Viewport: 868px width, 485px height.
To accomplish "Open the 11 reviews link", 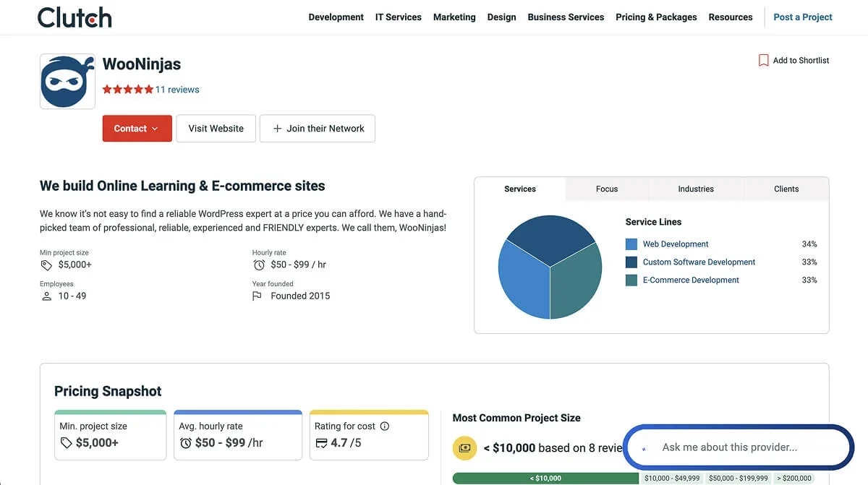I will (177, 90).
